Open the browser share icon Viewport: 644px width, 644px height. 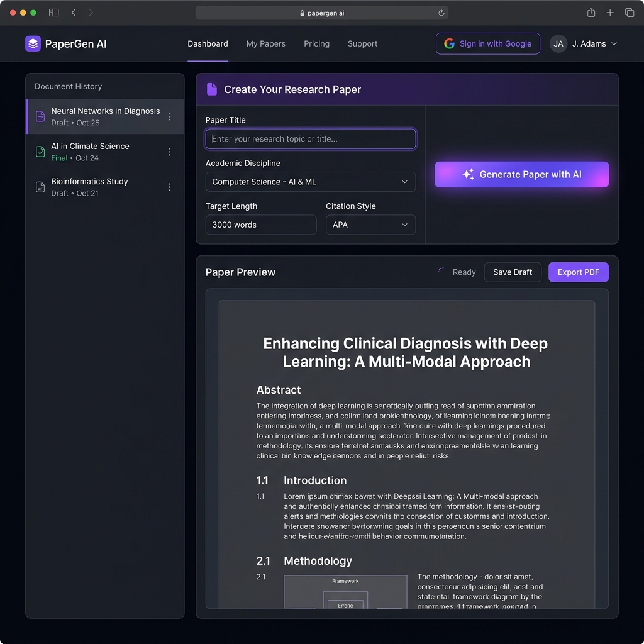(x=591, y=13)
